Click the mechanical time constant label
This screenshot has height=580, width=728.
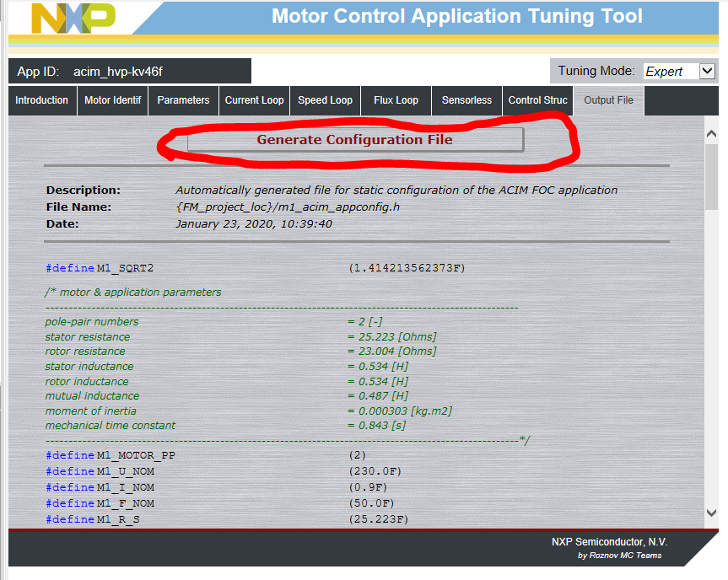point(110,426)
